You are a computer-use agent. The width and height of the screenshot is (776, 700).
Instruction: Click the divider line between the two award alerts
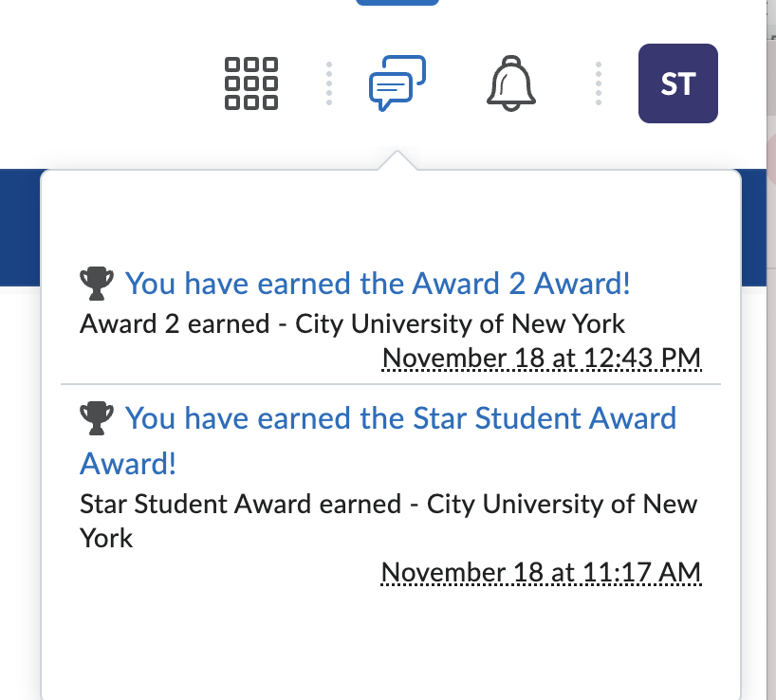[x=390, y=384]
